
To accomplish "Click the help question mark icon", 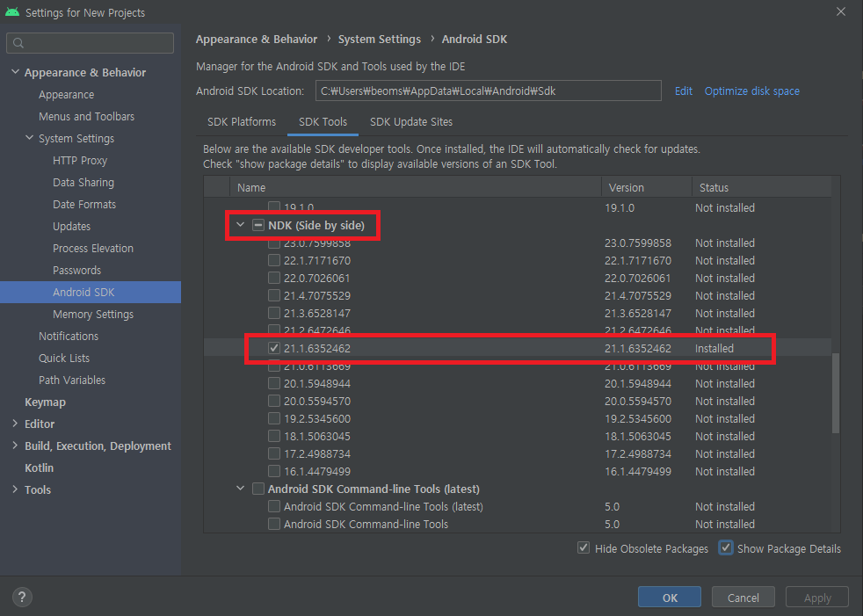I will [x=22, y=597].
